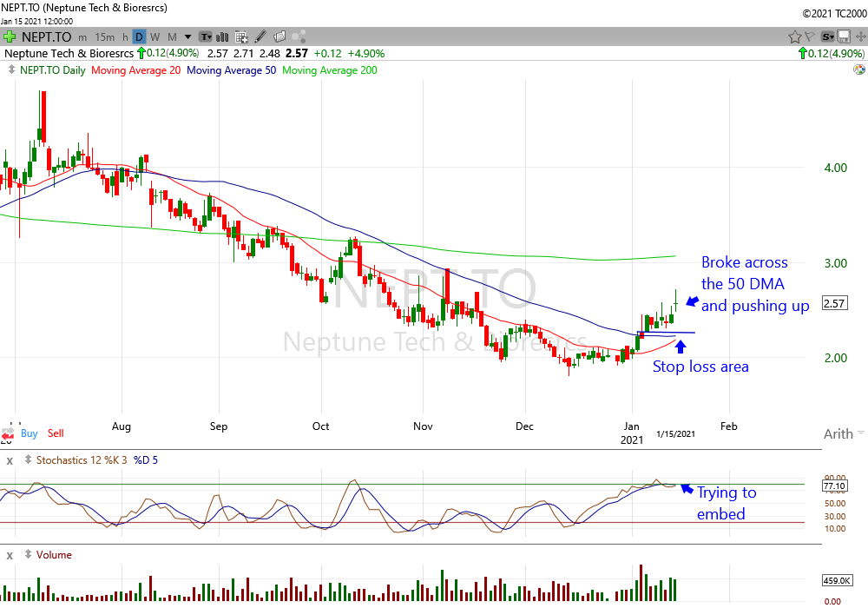Click the +0.12 net change value
Screen dimensions: 868x608
(x=328, y=54)
